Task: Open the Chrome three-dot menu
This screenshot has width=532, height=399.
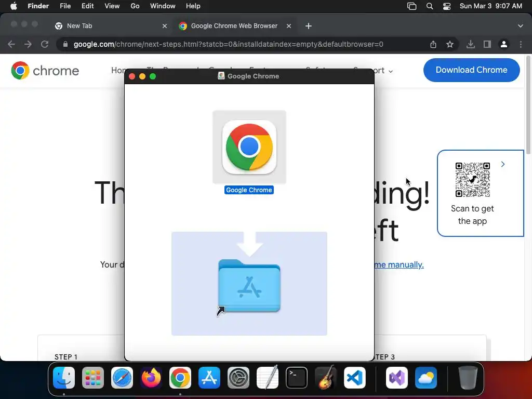Action: [521, 44]
